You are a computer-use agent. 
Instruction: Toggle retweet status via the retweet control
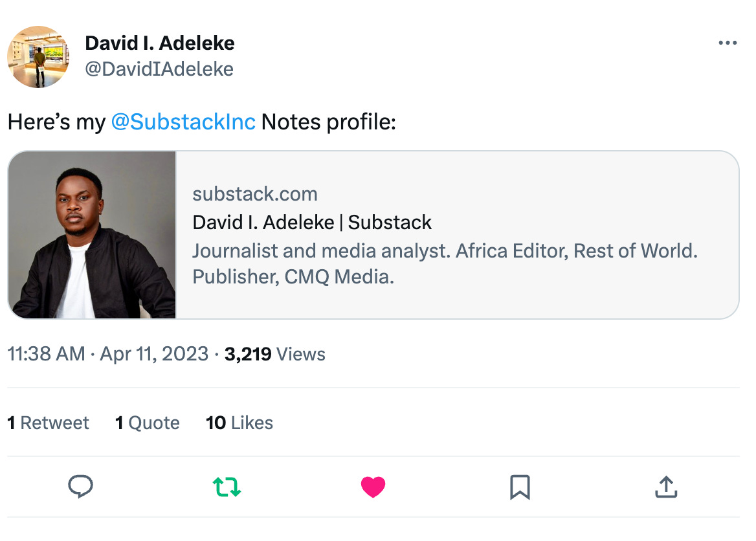coord(227,487)
